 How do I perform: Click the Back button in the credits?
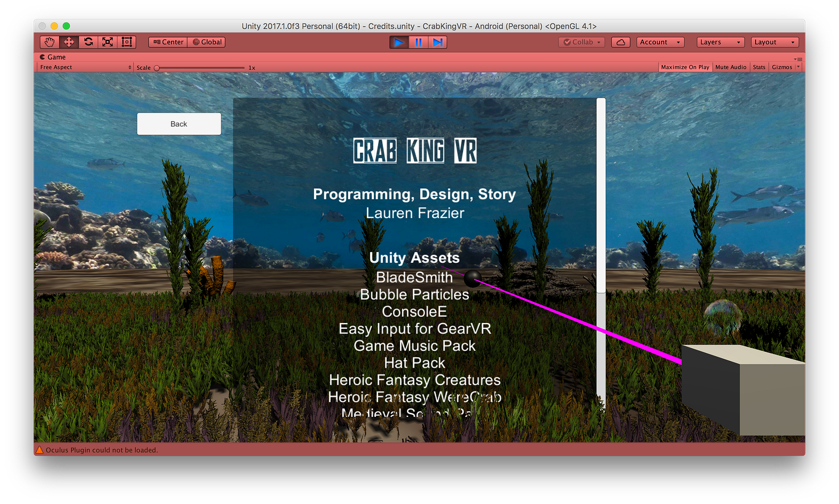(179, 124)
